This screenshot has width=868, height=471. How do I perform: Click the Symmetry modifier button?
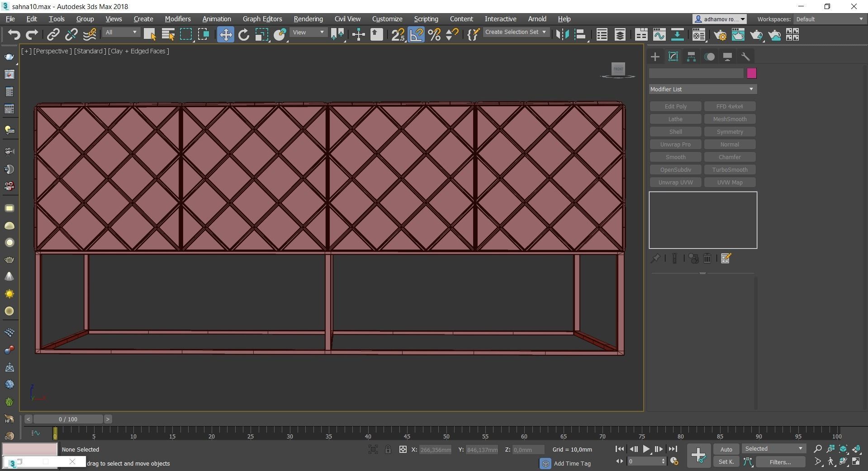coord(730,132)
